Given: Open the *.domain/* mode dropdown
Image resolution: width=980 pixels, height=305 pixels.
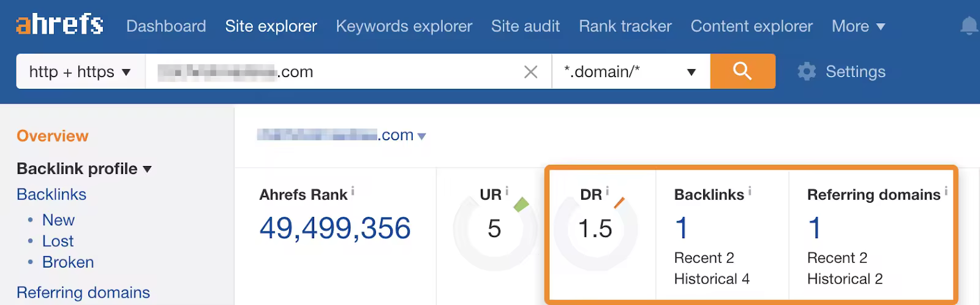Looking at the screenshot, I should point(631,72).
